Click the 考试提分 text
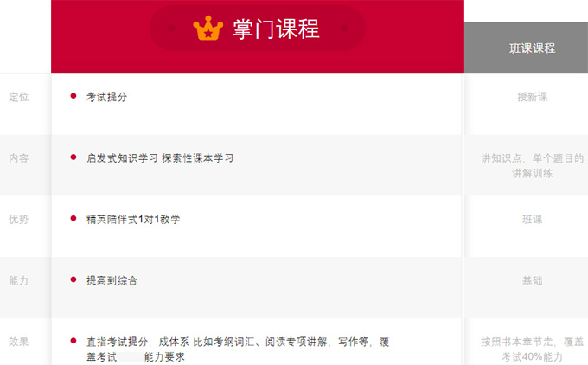588x365 pixels. [107, 97]
